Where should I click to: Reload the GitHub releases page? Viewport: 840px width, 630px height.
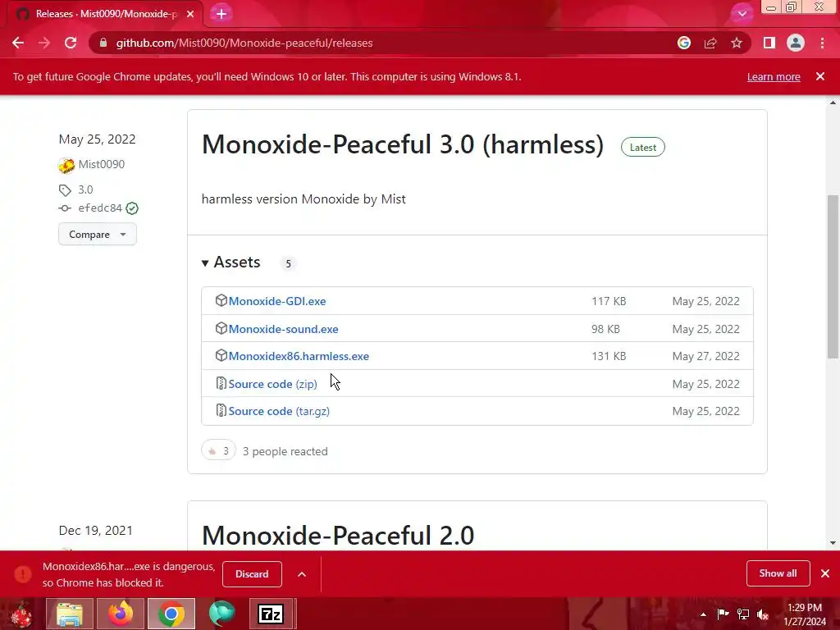71,43
